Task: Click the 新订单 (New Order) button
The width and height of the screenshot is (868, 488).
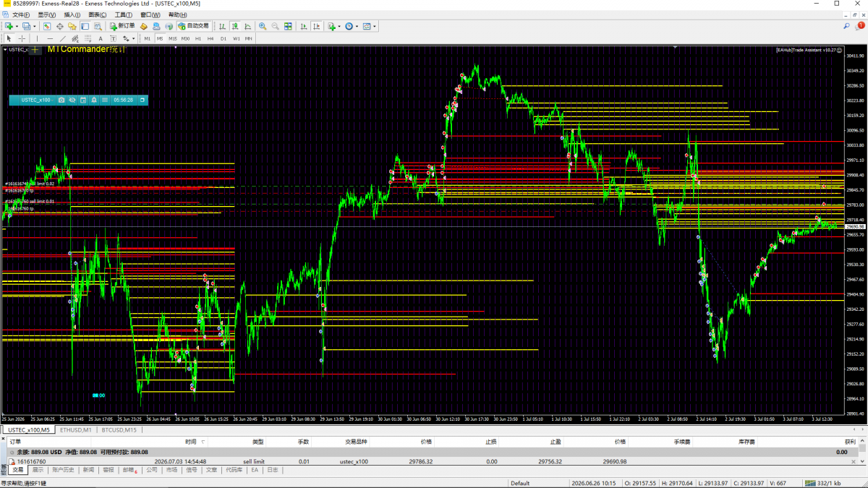Action: [122, 26]
